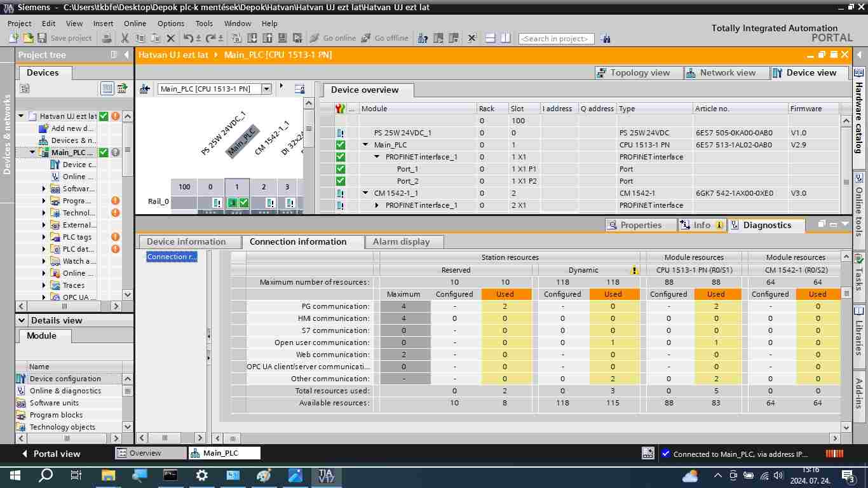Click the Redo arrow icon
This screenshot has width=868, height=488.
[210, 38]
